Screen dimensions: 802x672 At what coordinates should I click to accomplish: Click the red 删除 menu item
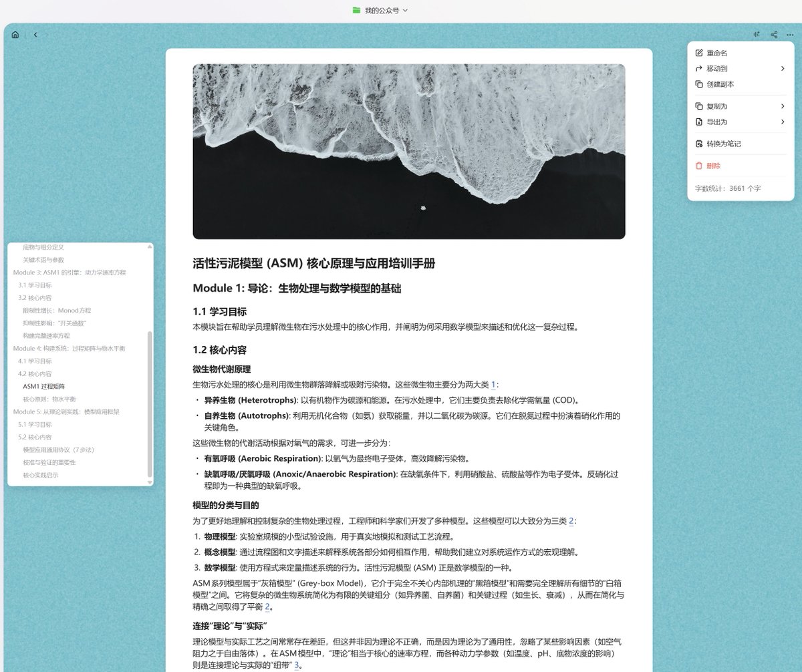(x=741, y=165)
